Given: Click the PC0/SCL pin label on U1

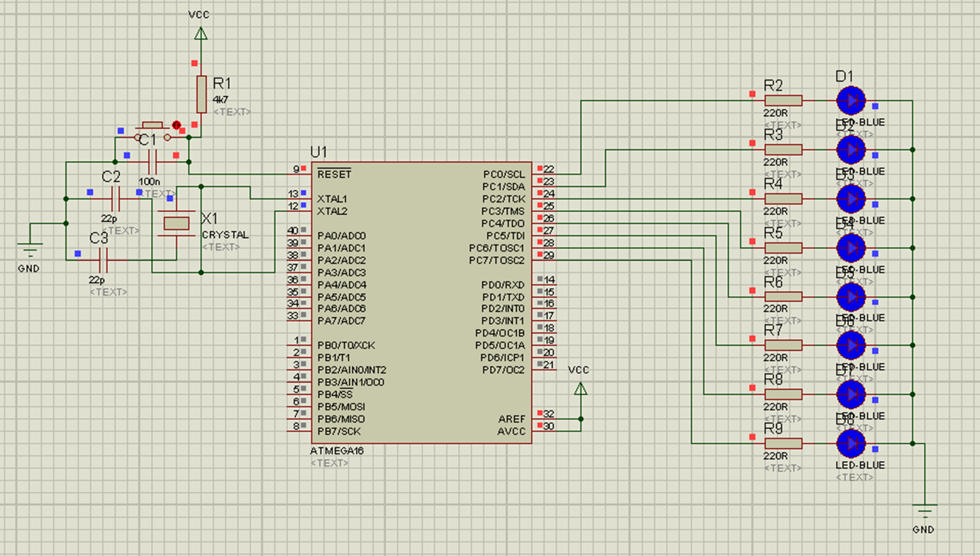Looking at the screenshot, I should pos(503,174).
